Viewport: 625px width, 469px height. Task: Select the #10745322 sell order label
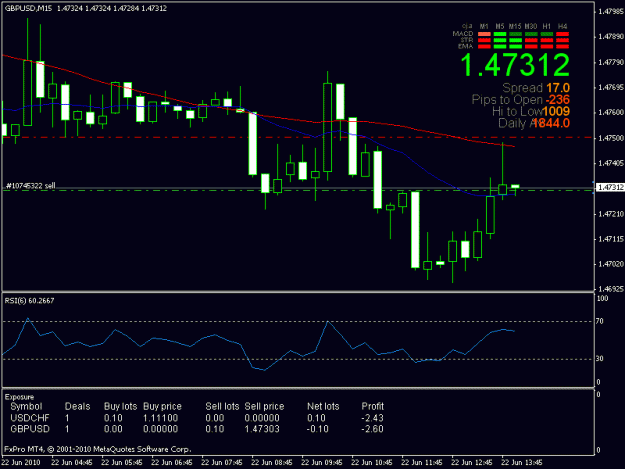[x=31, y=186]
